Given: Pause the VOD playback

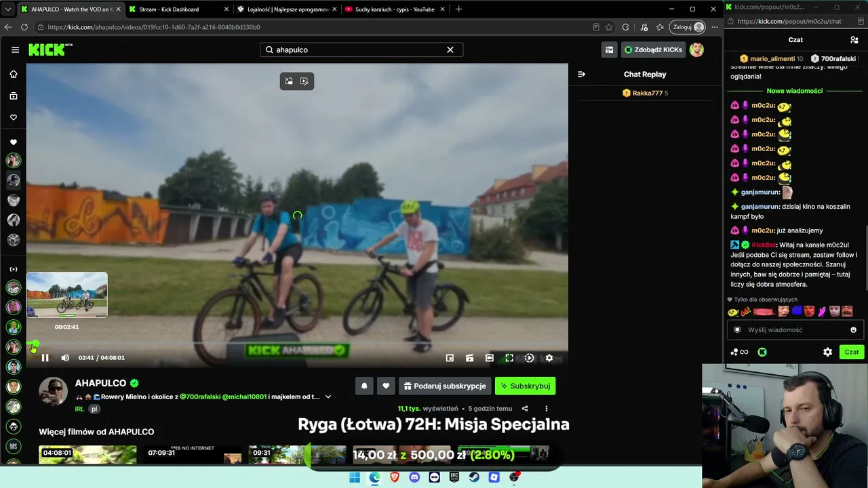Looking at the screenshot, I should tap(45, 358).
